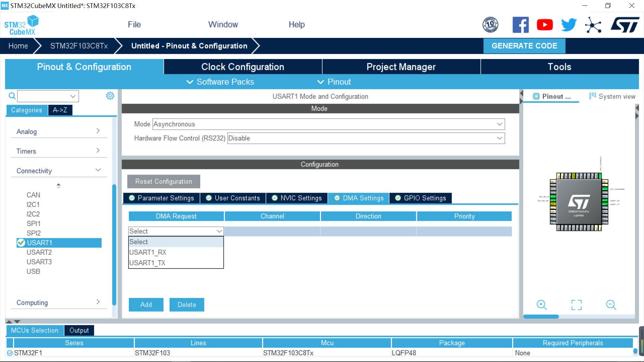Image resolution: width=644 pixels, height=362 pixels.
Task: Click the USART1 enabled checkmark
Action: tap(21, 243)
